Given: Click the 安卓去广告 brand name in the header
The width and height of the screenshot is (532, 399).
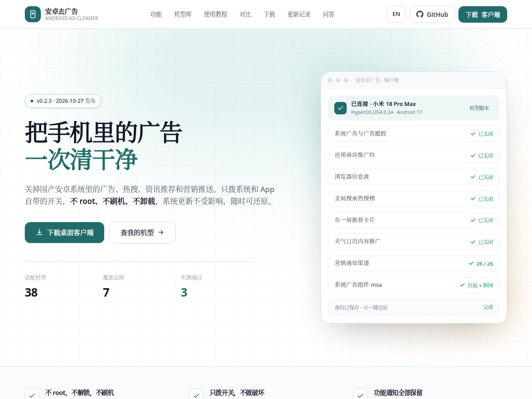Looking at the screenshot, I should tap(62, 11).
